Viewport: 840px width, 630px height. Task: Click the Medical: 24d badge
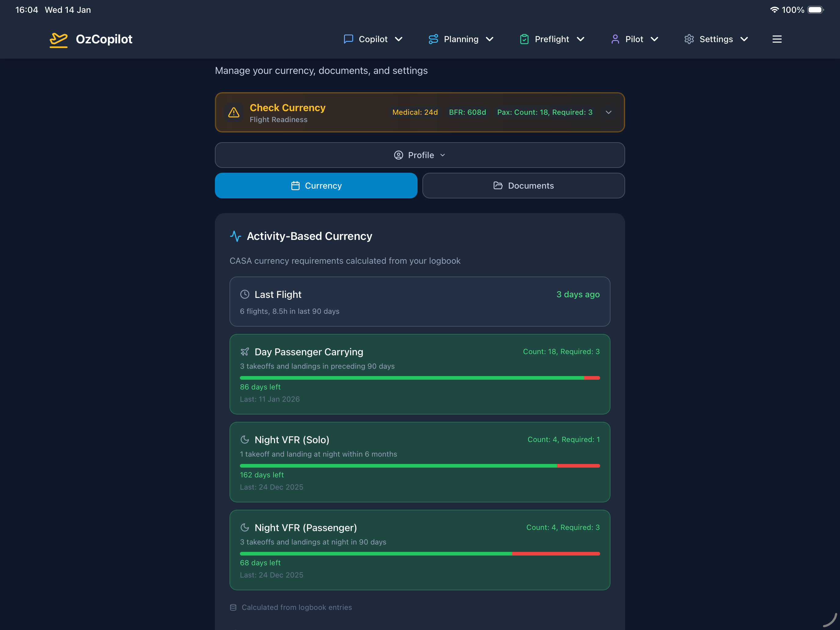pyautogui.click(x=415, y=112)
